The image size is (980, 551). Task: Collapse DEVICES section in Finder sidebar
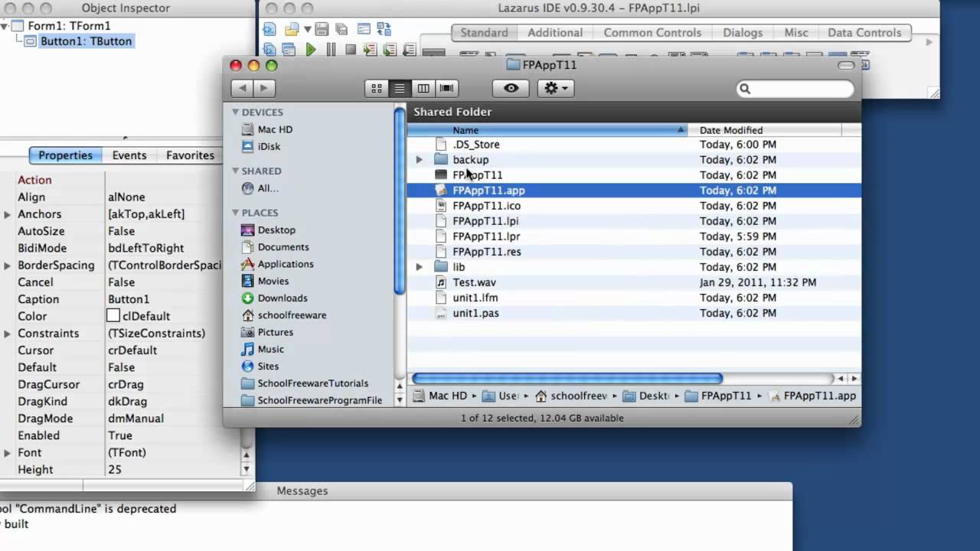235,112
